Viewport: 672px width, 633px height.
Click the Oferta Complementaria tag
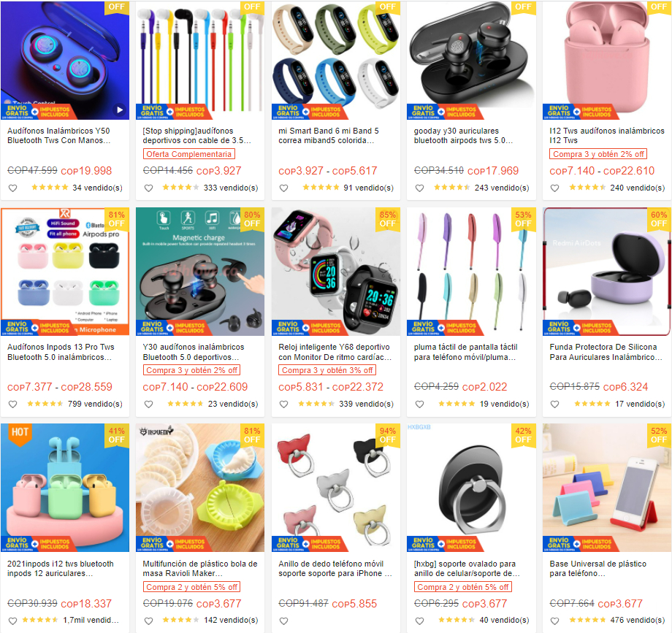pyautogui.click(x=188, y=154)
